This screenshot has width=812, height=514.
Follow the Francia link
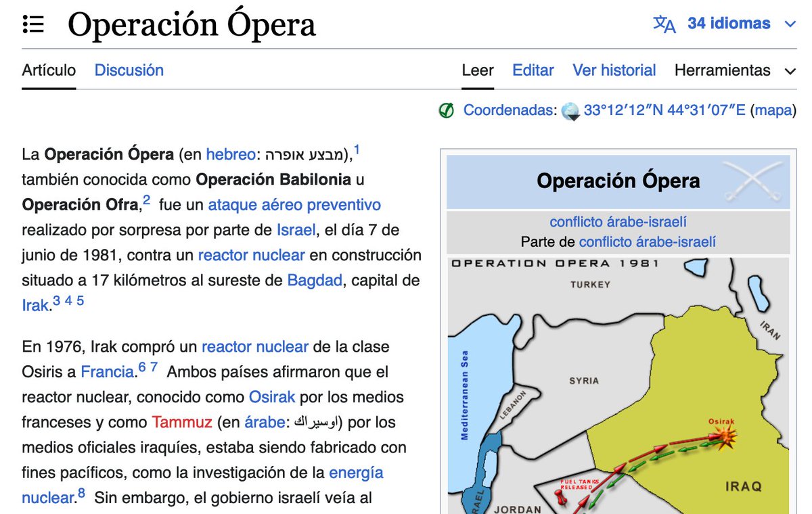107,372
